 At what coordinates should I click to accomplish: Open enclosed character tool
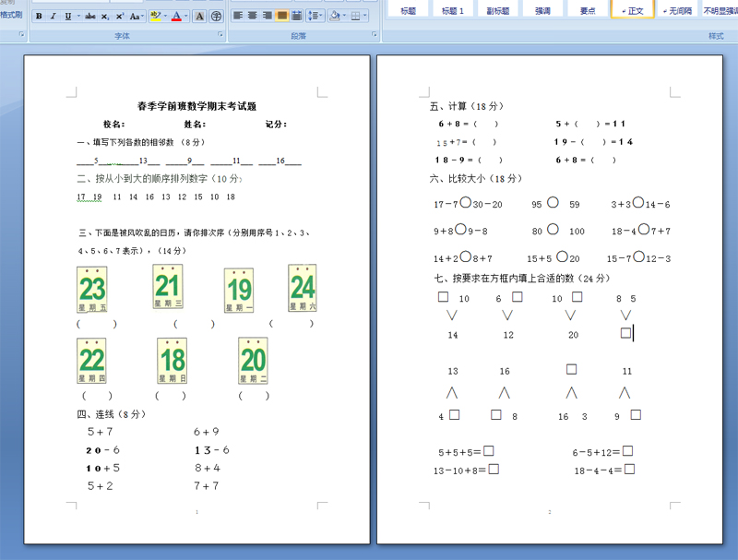(216, 16)
